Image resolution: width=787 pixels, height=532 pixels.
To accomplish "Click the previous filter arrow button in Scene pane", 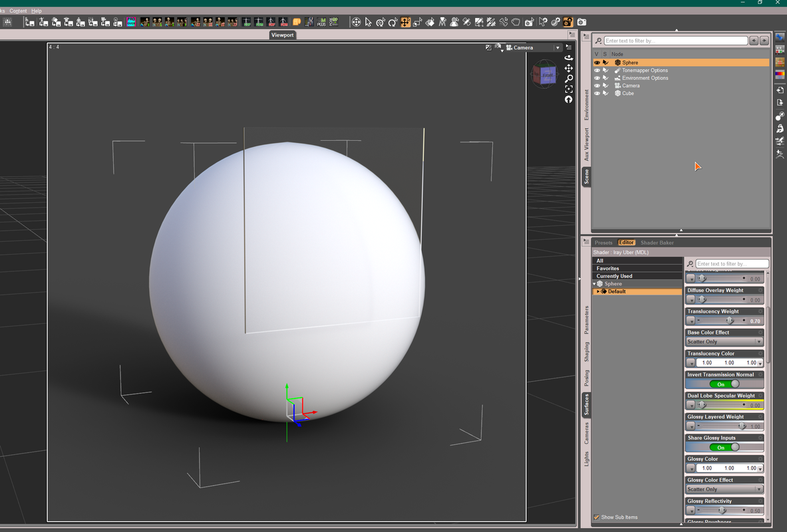I will (x=753, y=41).
